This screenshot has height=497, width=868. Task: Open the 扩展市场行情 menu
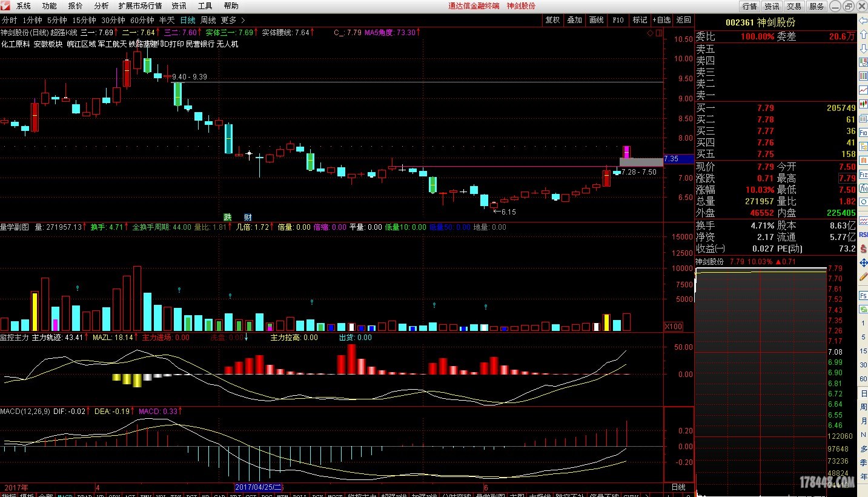click(x=140, y=6)
